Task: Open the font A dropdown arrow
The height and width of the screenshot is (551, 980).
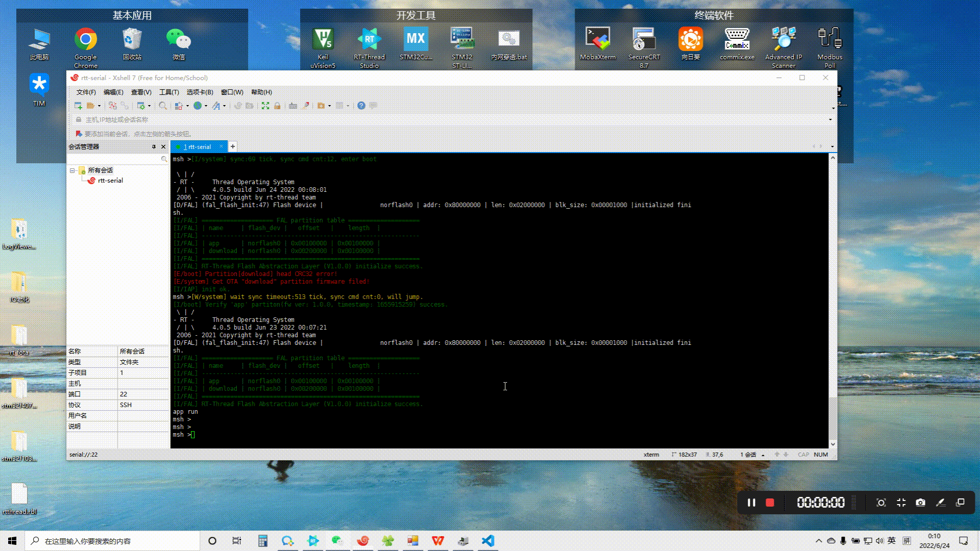Action: [224, 106]
